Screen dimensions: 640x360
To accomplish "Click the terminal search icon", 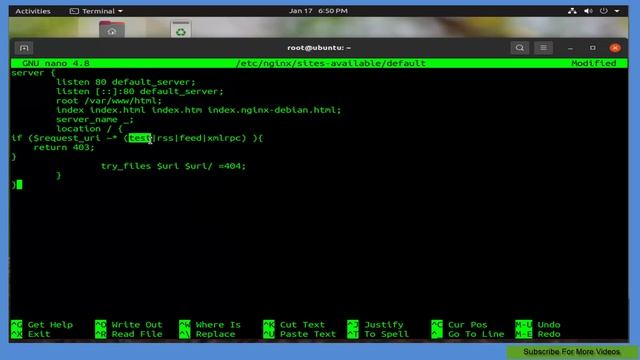I will click(520, 48).
